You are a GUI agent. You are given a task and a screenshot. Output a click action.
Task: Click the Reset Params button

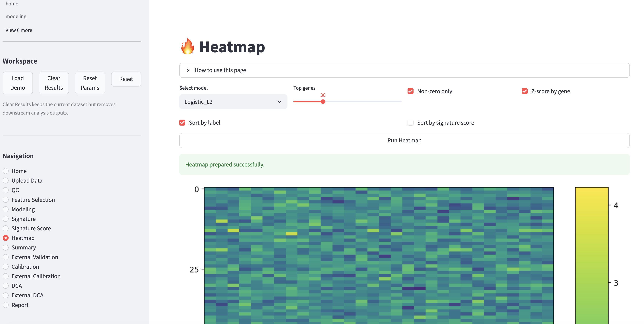pos(89,83)
